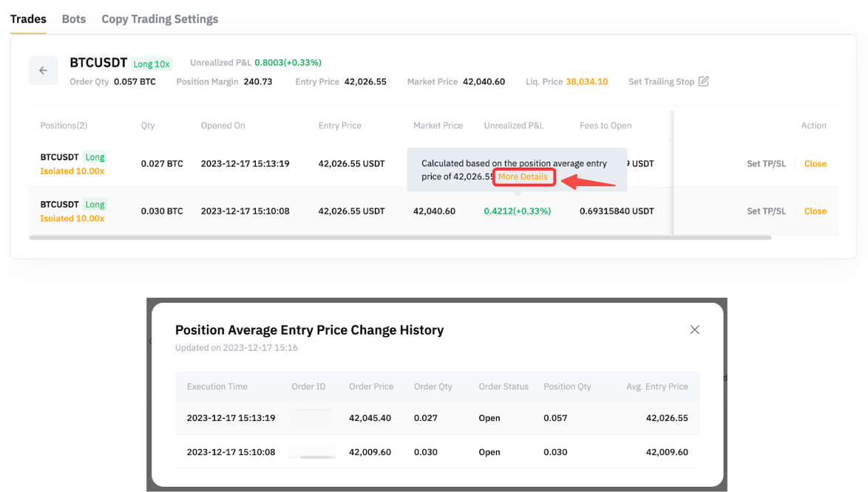Click Isolated 10.00x on 0.030 BTC row
The height and width of the screenshot is (492, 868).
point(72,219)
